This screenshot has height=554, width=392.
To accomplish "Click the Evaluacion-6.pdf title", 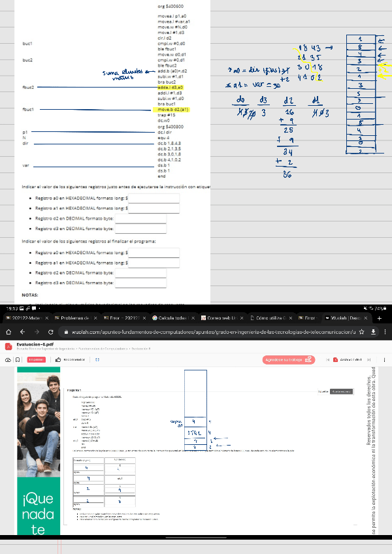I will coord(35,344).
